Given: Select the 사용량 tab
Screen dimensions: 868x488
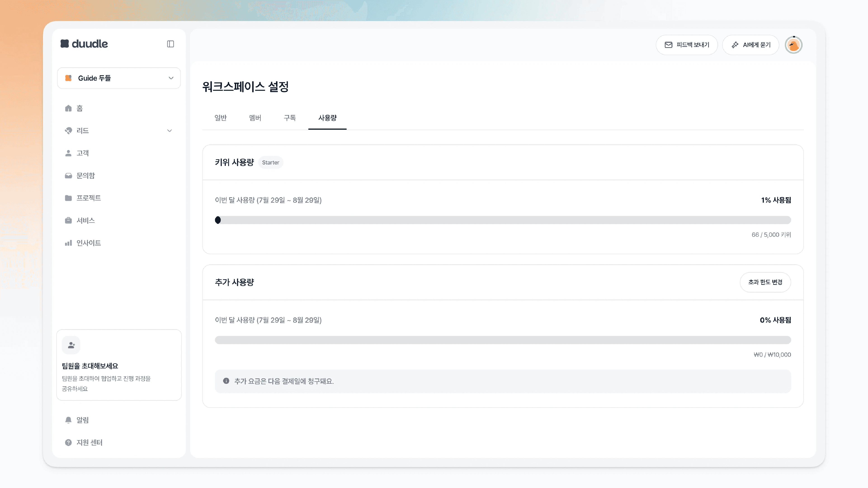Looking at the screenshot, I should click(328, 118).
